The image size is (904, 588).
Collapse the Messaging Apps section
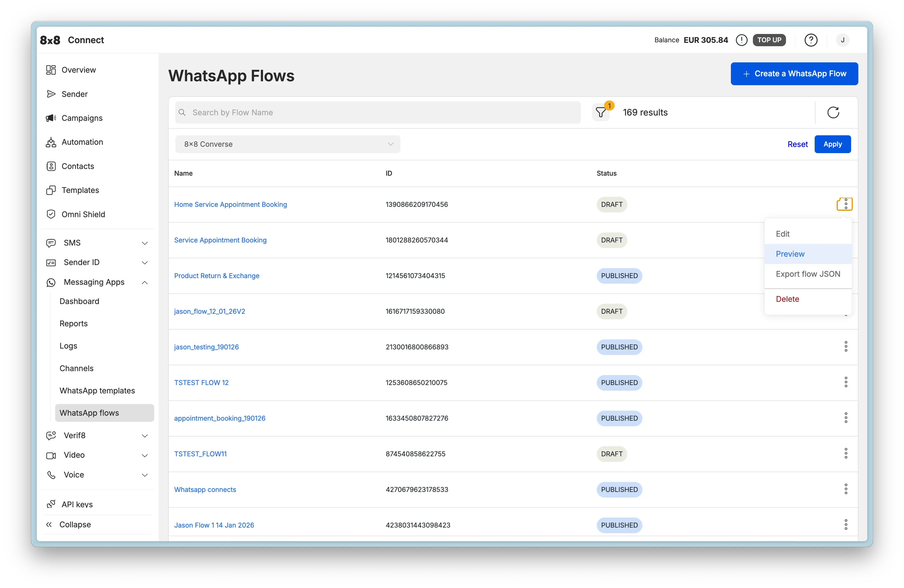click(x=145, y=282)
